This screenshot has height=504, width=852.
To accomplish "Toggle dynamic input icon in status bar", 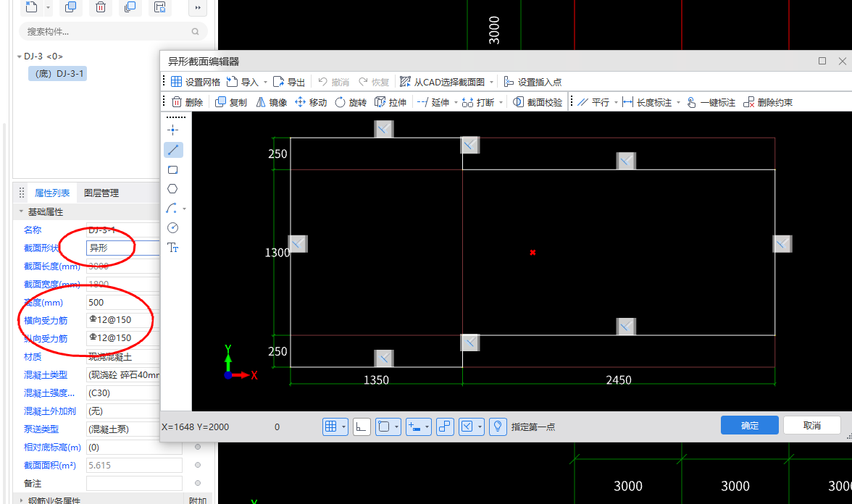I will point(414,427).
